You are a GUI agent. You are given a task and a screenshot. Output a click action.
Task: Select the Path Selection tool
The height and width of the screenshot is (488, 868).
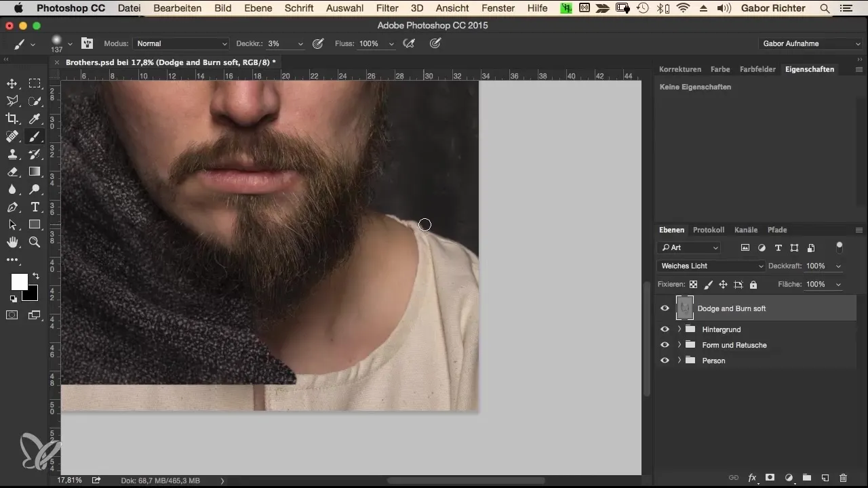point(12,224)
